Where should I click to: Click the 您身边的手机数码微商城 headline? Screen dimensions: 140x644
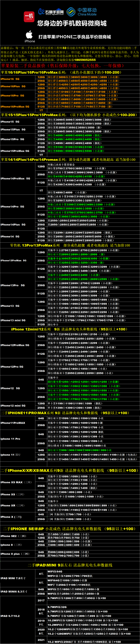click(72, 24)
